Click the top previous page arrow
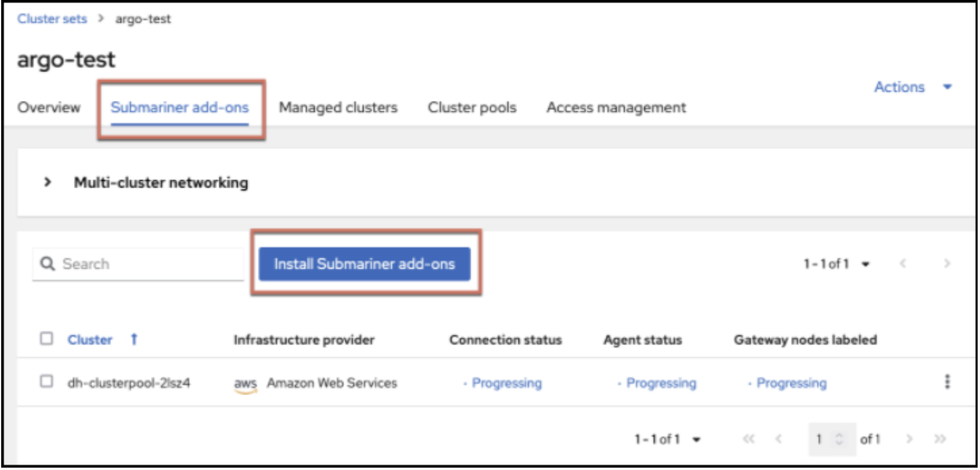This screenshot has width=980, height=470. pyautogui.click(x=903, y=263)
